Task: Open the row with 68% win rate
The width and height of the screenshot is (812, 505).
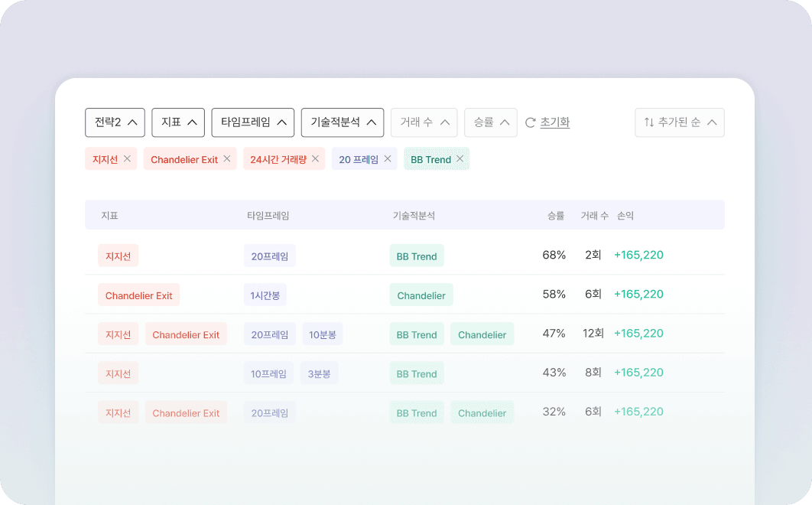Action: tap(405, 255)
